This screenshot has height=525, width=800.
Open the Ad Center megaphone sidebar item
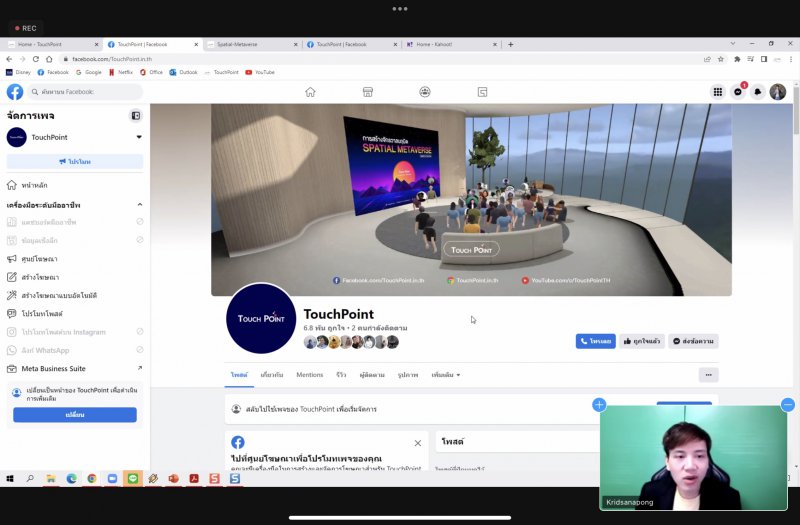tap(75, 259)
